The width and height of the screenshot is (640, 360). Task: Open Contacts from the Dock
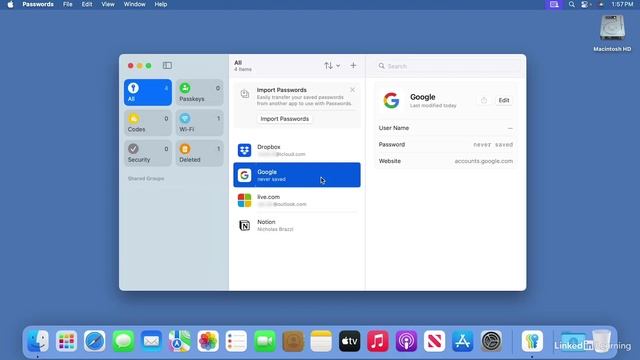(x=293, y=341)
